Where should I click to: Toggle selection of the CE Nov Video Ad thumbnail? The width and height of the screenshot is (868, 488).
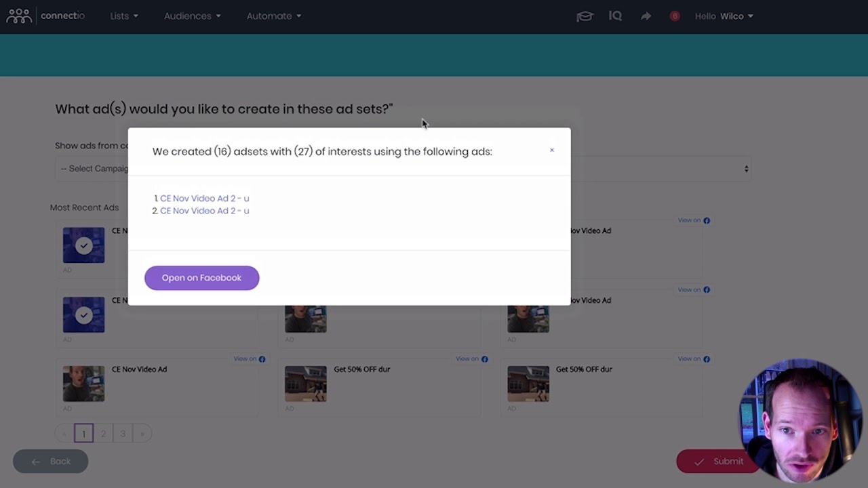point(83,383)
